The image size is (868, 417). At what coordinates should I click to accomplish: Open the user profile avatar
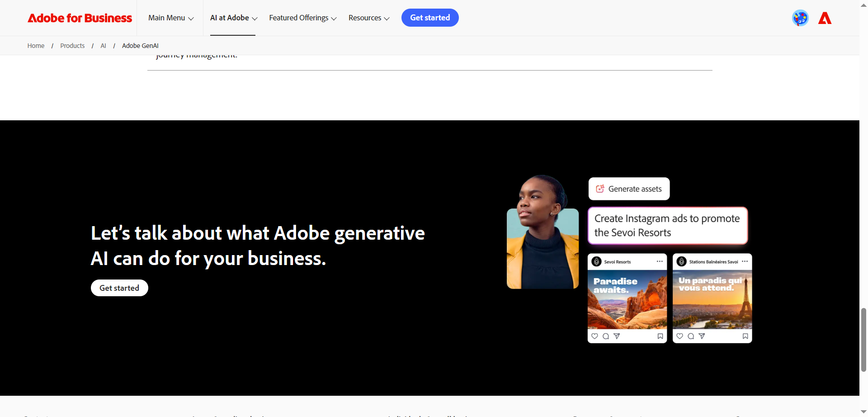[800, 18]
